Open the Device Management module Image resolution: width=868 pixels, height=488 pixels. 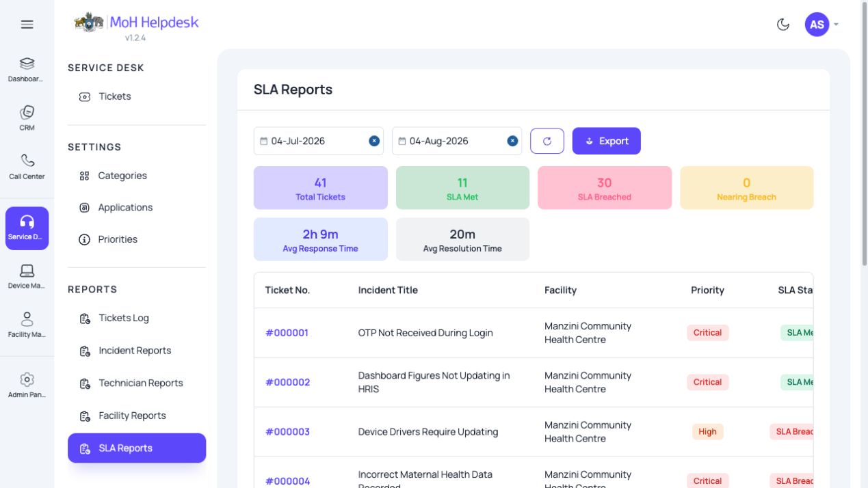click(x=27, y=276)
